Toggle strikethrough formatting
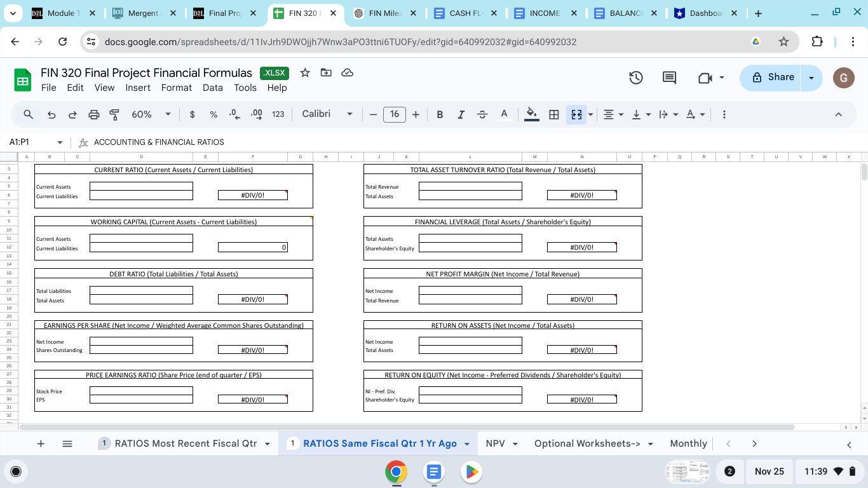The image size is (868, 488). click(x=482, y=114)
